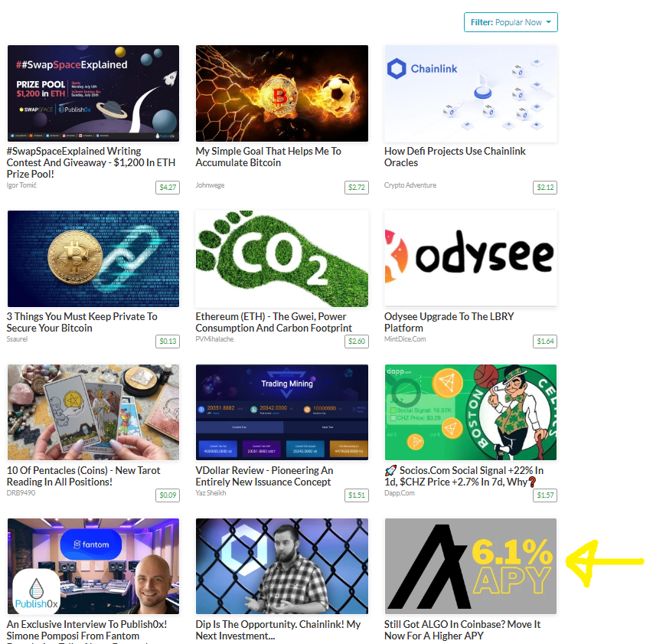Click the $1.57 tip amount badge
The height and width of the screenshot is (644, 653).
(545, 495)
